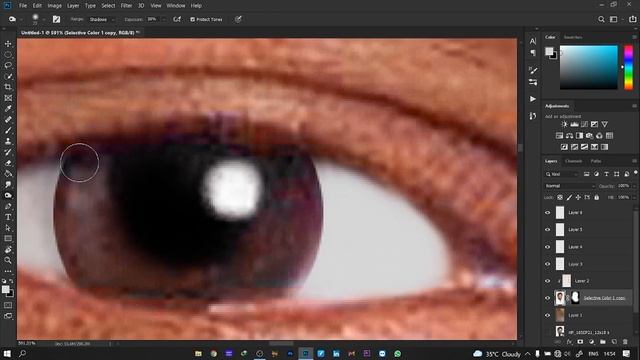Open the brush preset picker arrow
Screen dimensions: 640x360
(x=44, y=19)
